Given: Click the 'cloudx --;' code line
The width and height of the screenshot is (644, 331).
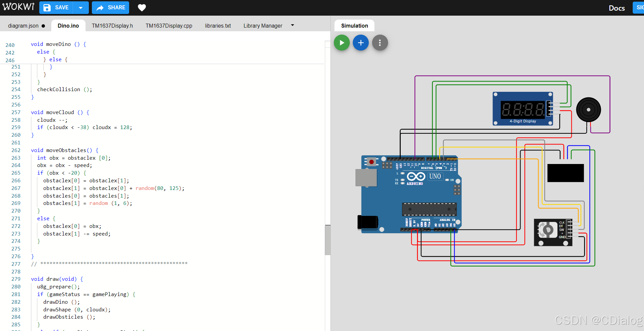Looking at the screenshot, I should (x=52, y=120).
